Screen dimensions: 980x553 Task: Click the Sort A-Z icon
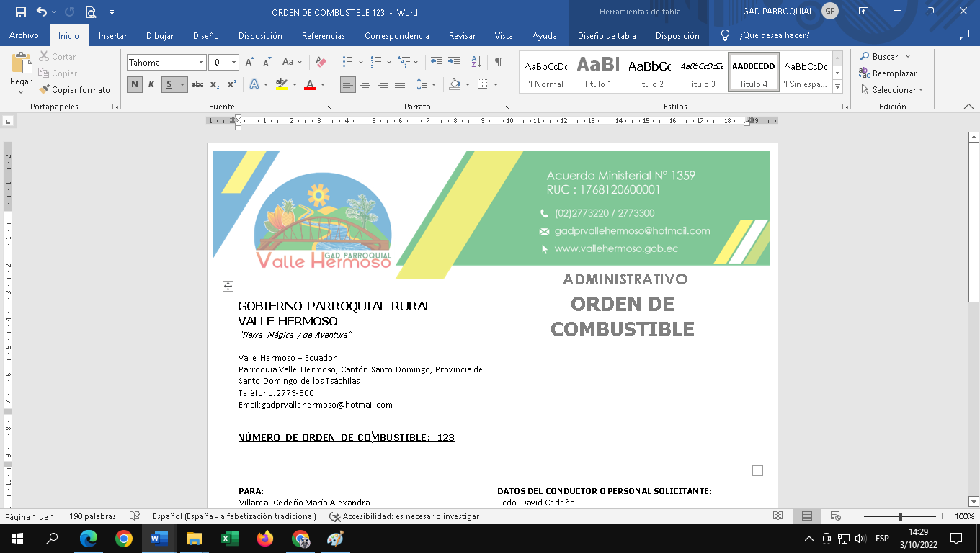pyautogui.click(x=476, y=62)
